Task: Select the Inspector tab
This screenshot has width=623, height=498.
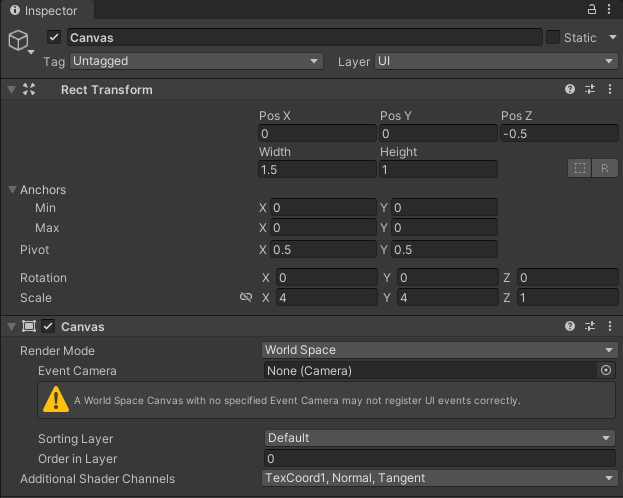Action: (x=47, y=10)
